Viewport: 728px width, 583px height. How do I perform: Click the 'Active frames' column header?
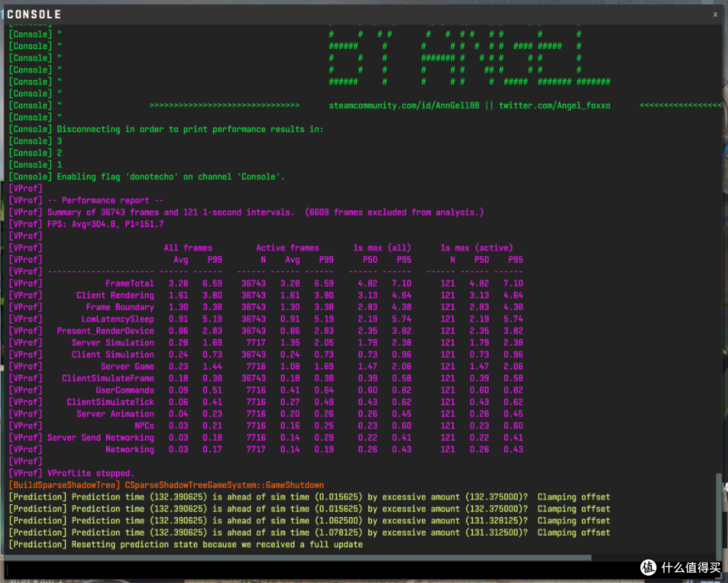[287, 248]
